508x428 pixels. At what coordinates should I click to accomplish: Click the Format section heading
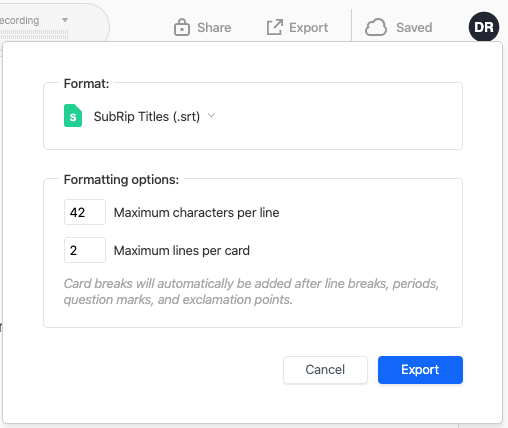click(86, 83)
